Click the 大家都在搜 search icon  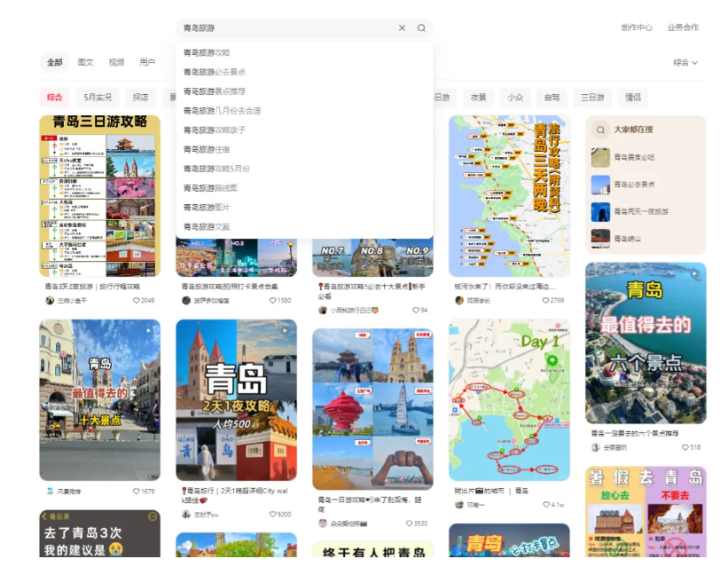coord(602,130)
